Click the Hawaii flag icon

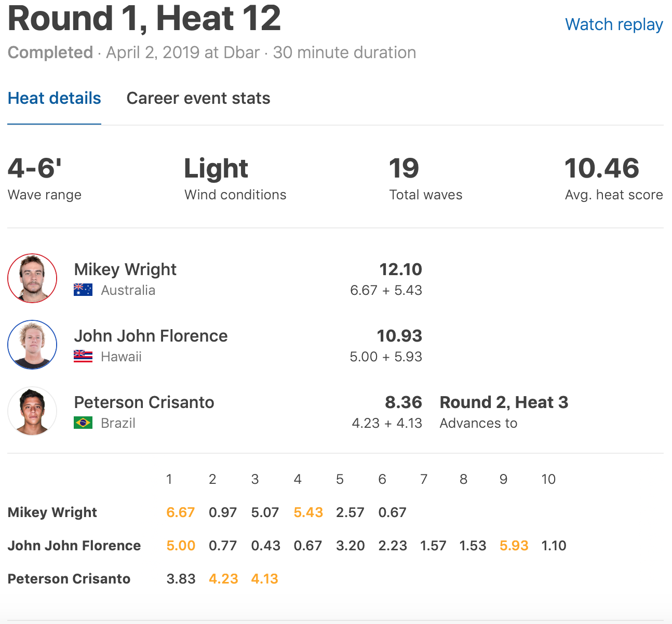click(83, 356)
